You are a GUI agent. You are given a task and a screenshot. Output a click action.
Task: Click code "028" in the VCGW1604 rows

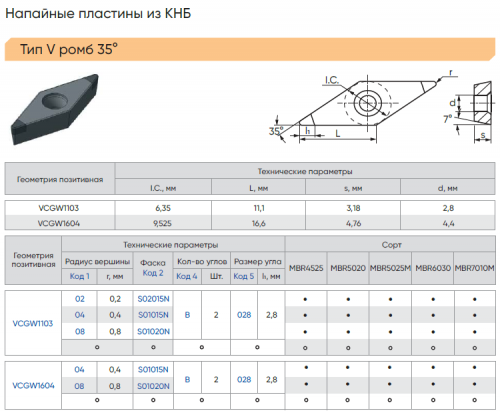[x=244, y=380]
